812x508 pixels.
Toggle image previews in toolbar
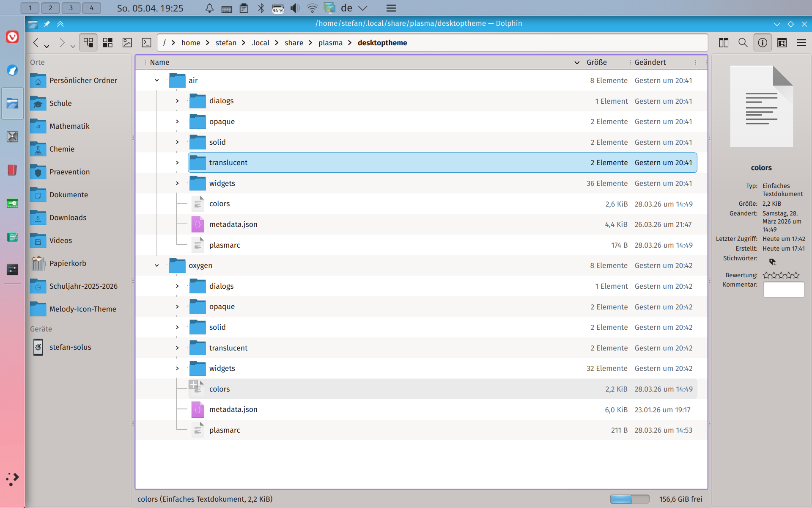click(127, 43)
